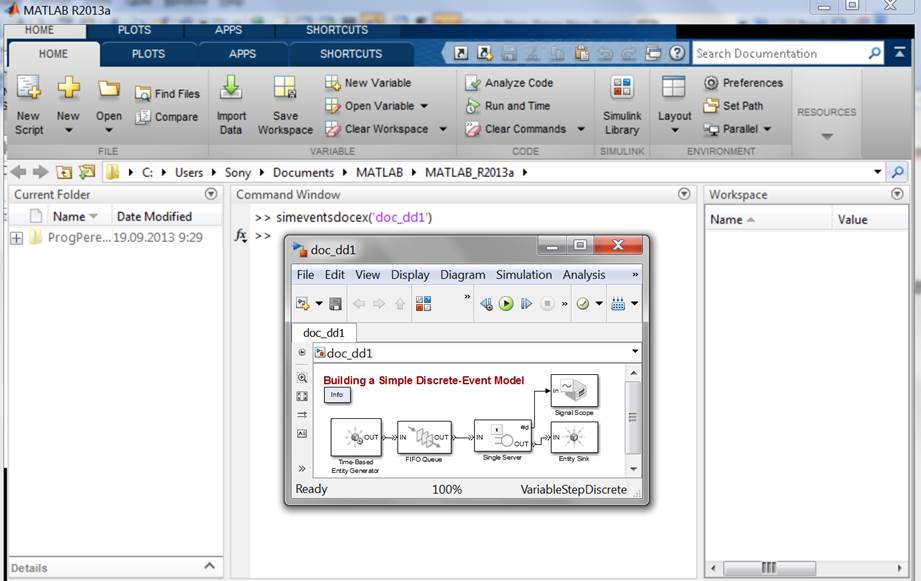Open Library Browser icon in doc_dd1 toolbar
The height and width of the screenshot is (581, 921).
[x=423, y=304]
